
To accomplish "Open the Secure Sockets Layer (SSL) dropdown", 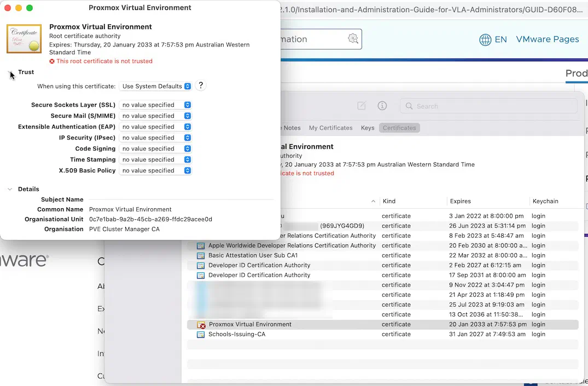I will (x=155, y=105).
